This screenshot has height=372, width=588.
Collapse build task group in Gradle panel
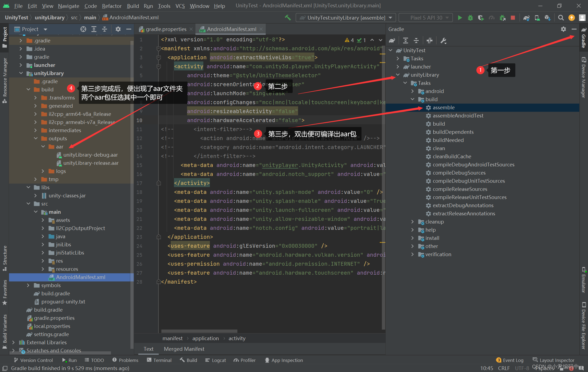[412, 99]
